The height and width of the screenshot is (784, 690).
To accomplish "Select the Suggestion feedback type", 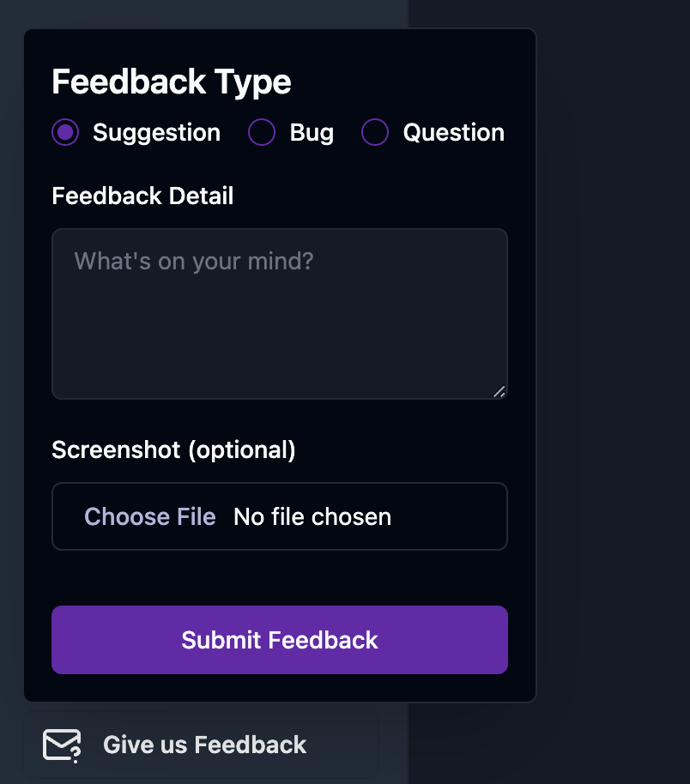I will (64, 132).
